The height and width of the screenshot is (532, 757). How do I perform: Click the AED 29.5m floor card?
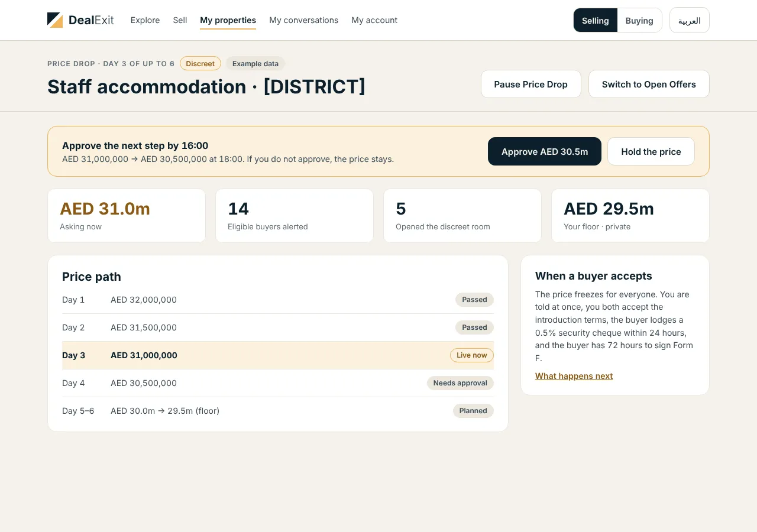[630, 216]
